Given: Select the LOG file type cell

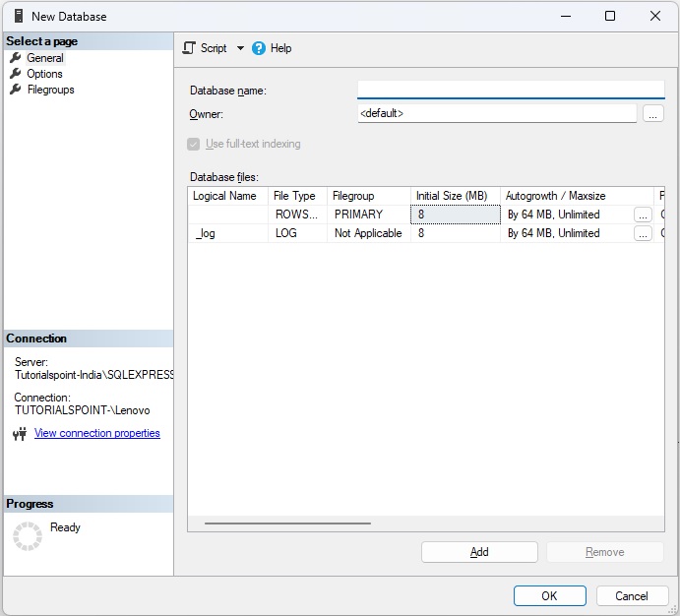Looking at the screenshot, I should point(297,233).
